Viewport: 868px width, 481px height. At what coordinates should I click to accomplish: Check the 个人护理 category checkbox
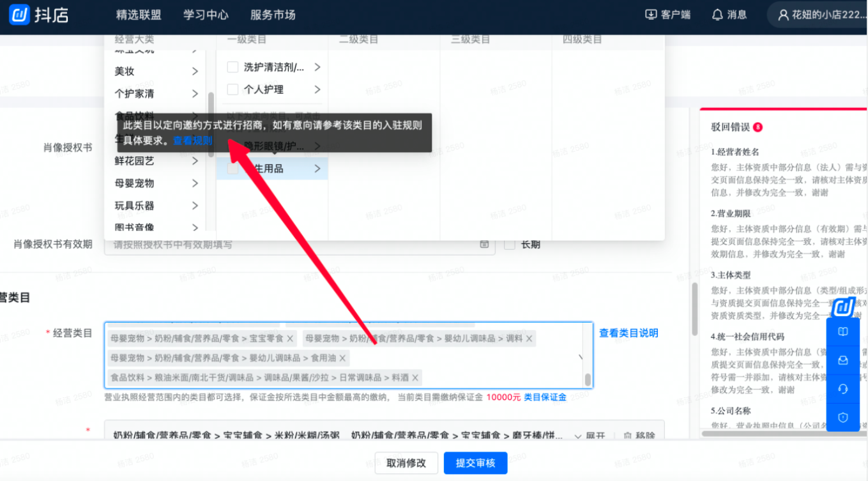click(x=233, y=89)
